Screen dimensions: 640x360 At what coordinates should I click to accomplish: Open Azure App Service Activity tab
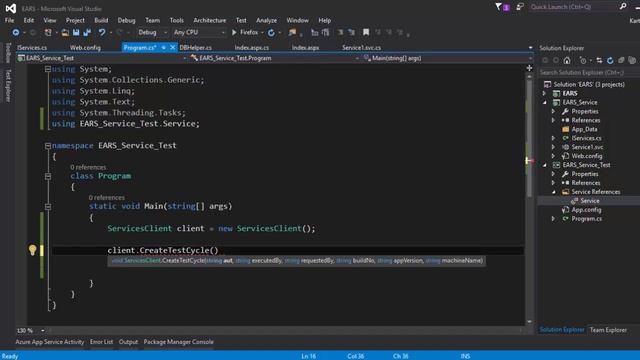click(x=50, y=342)
